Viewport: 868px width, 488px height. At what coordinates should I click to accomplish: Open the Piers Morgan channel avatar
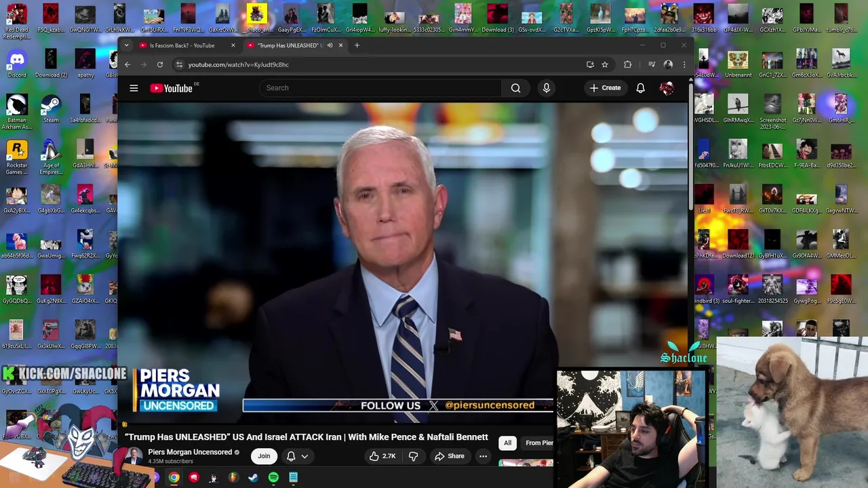[x=134, y=456]
